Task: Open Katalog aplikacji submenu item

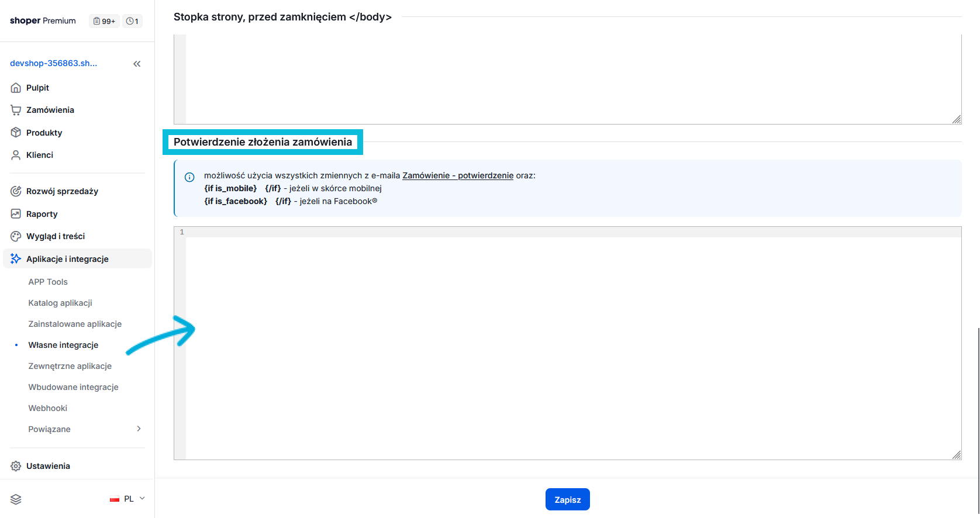Action: pyautogui.click(x=60, y=303)
